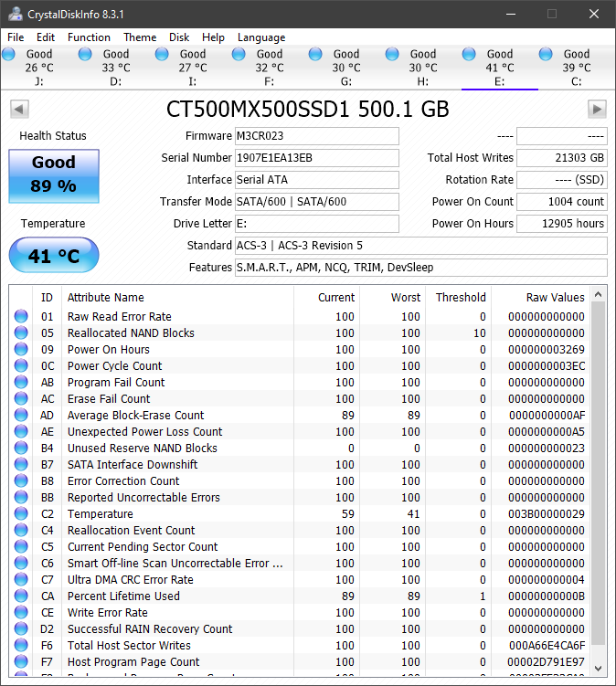Image resolution: width=616 pixels, height=686 pixels.
Task: Click the Power On Count value field
Action: [x=562, y=202]
